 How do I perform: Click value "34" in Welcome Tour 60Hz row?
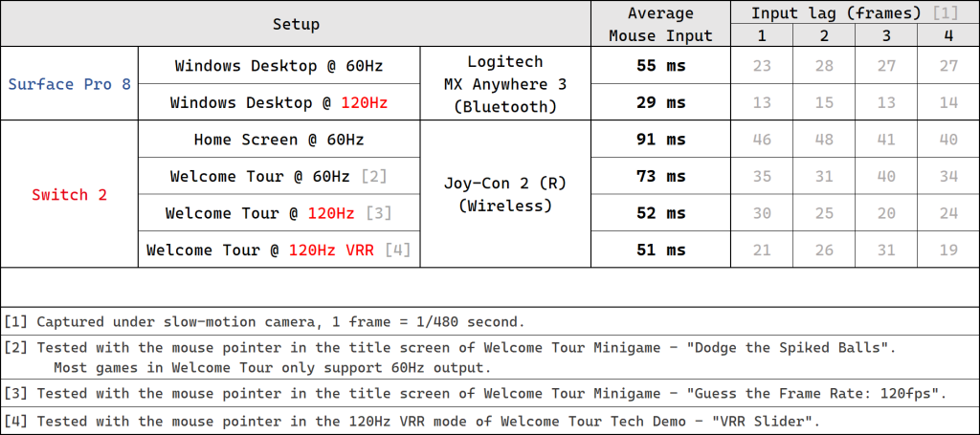(948, 176)
